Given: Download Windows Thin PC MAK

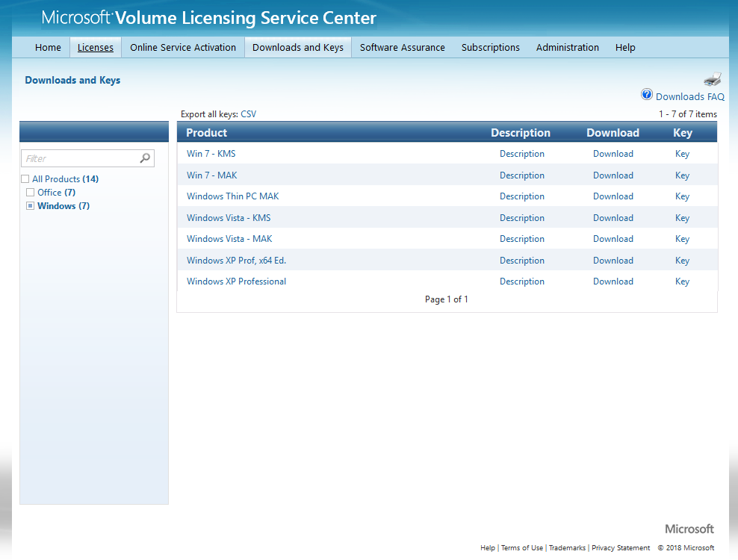Looking at the screenshot, I should pos(613,196).
